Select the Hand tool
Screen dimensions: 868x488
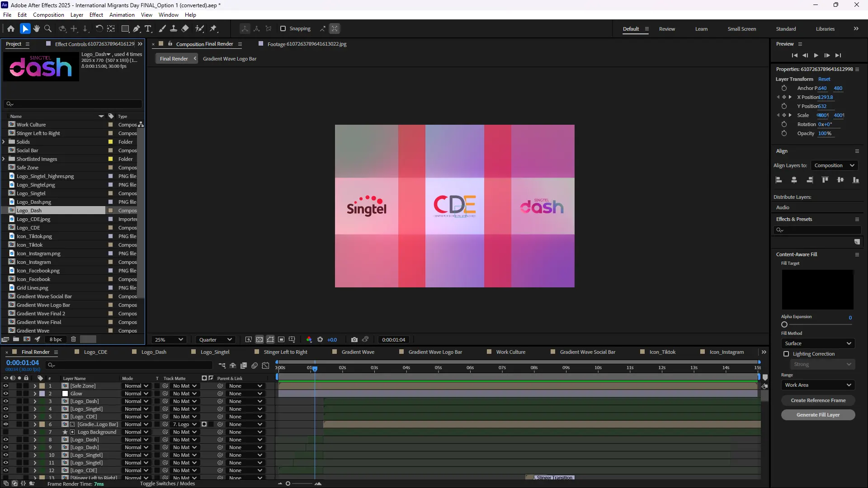pos(37,28)
